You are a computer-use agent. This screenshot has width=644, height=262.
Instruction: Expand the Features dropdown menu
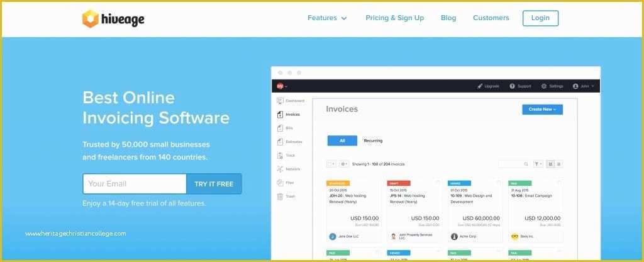[x=327, y=18]
